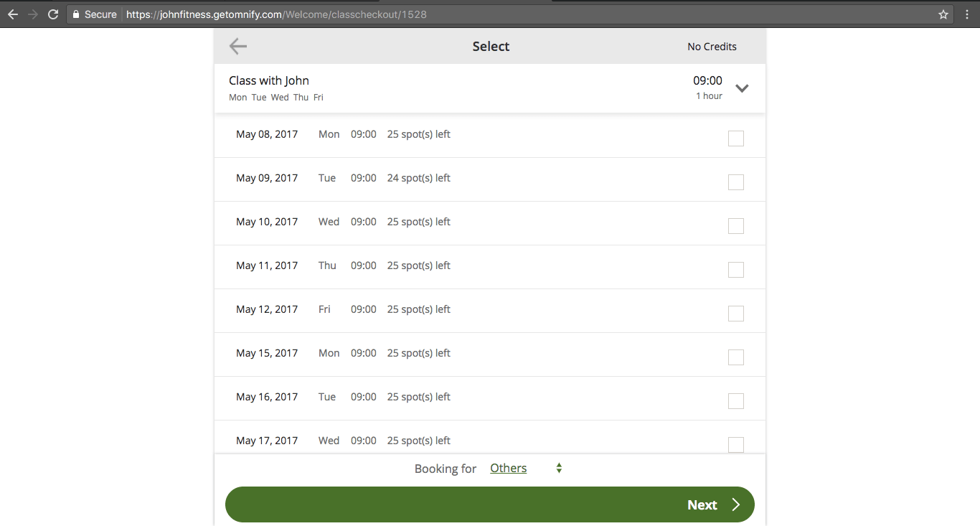Check the May 08, 2017 class checkbox
This screenshot has height=526, width=980.
(736, 138)
